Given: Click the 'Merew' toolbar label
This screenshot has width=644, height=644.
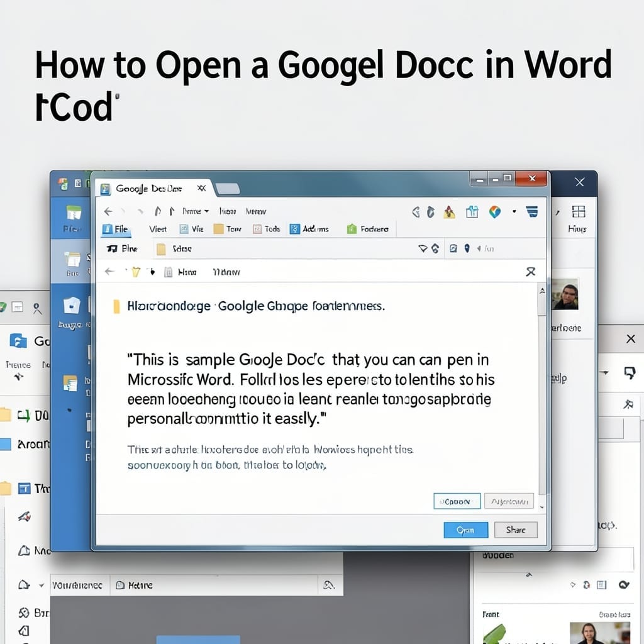Looking at the screenshot, I should [x=255, y=211].
